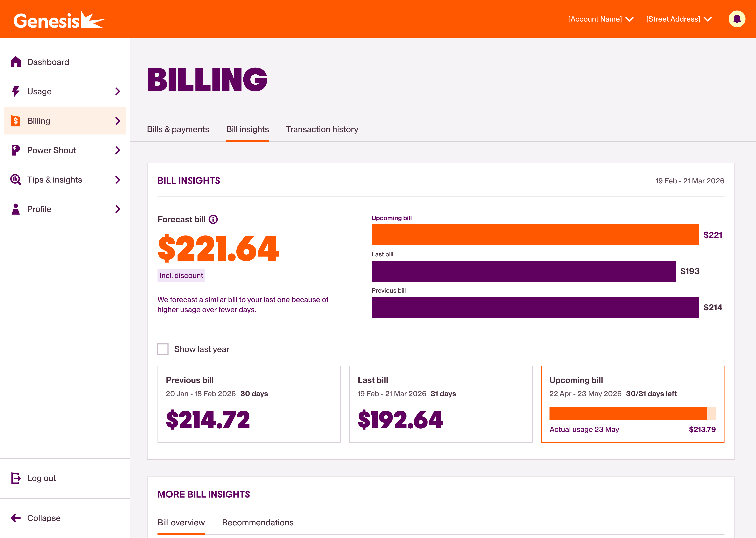This screenshot has height=538, width=756.
Task: Expand Profile submenu chevron
Action: pyautogui.click(x=117, y=209)
